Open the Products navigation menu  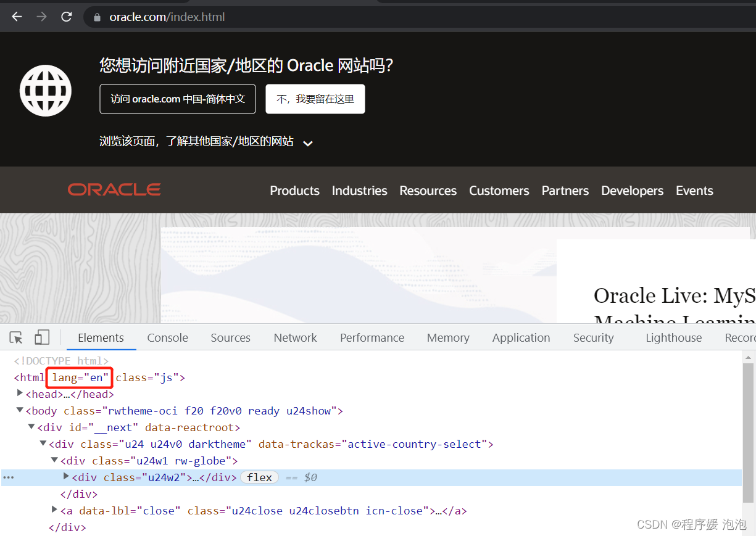pos(295,191)
